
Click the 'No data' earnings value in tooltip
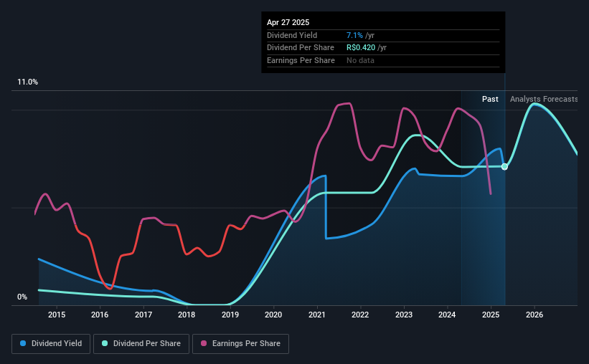(360, 60)
